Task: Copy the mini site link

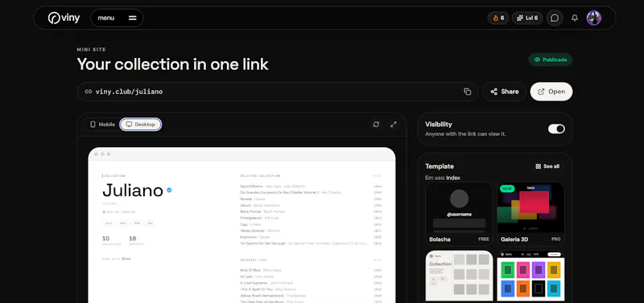Action: (x=468, y=92)
